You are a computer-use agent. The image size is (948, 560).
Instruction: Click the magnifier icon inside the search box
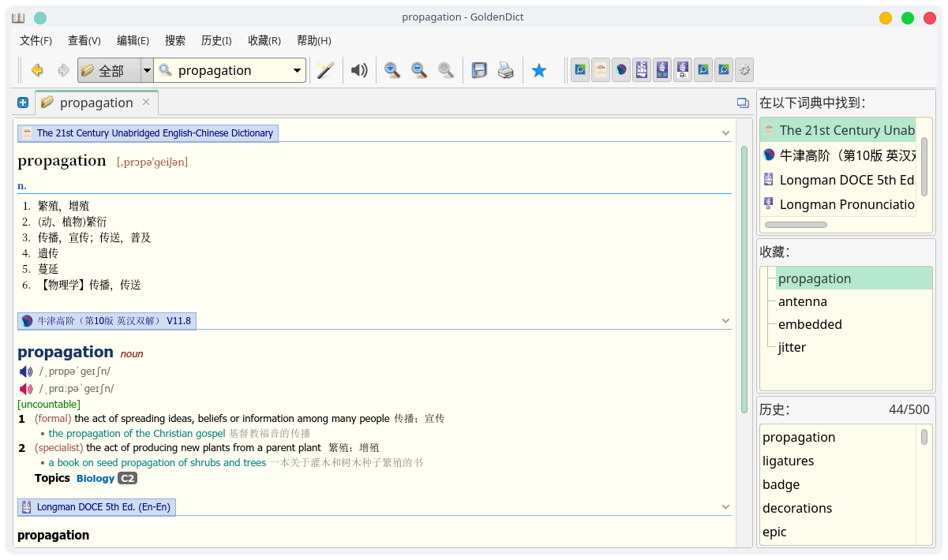[x=165, y=70]
